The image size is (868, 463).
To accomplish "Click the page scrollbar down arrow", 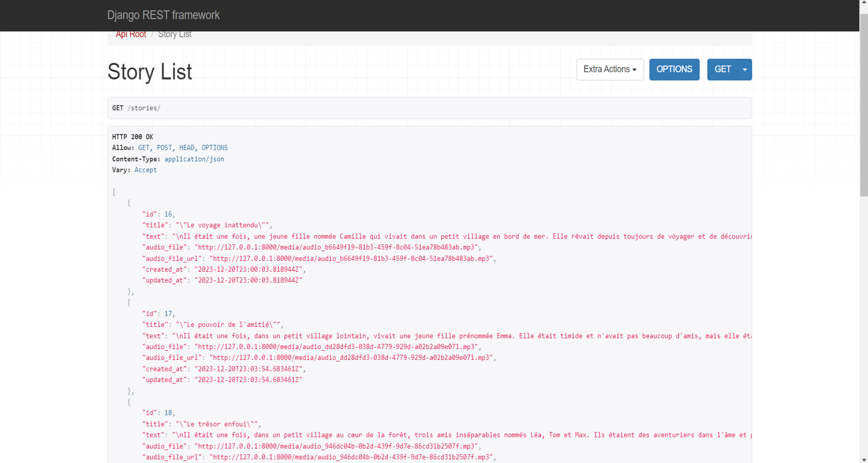I will tap(864, 460).
